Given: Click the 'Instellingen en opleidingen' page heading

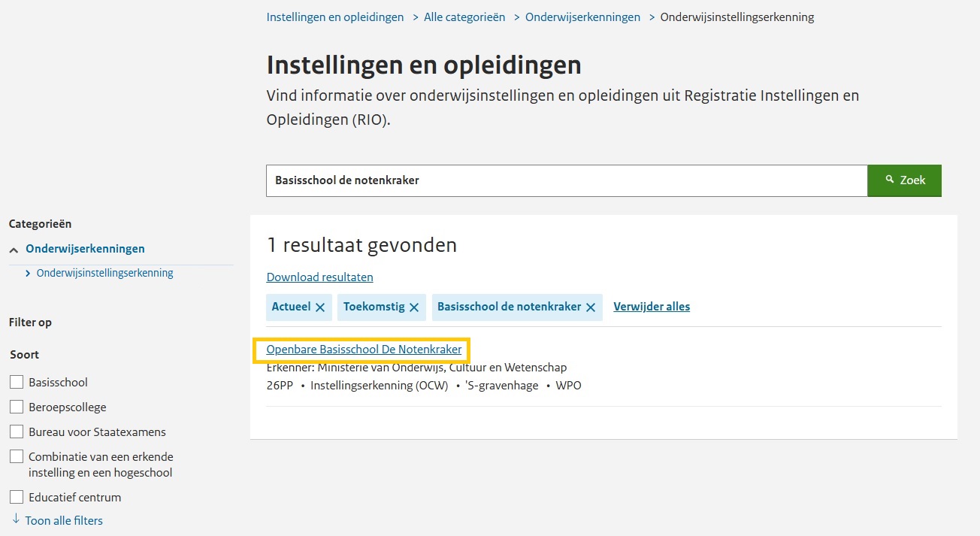Looking at the screenshot, I should [x=424, y=65].
